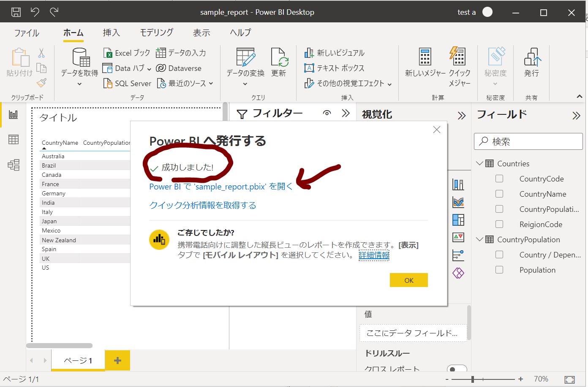Screen dimensions: 588x387
Task: Click Dataverse button
Action: (179, 68)
